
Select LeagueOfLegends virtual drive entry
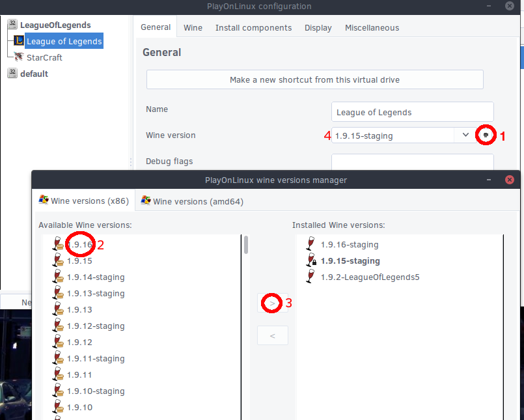(55, 25)
